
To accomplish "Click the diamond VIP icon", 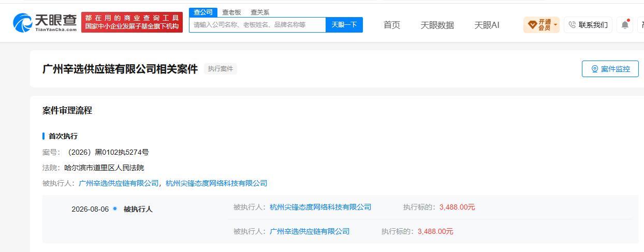I will [532, 25].
